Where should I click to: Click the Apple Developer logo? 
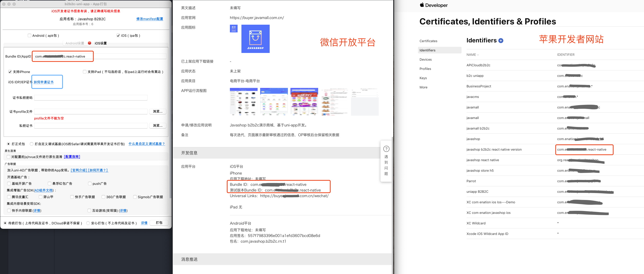click(434, 5)
